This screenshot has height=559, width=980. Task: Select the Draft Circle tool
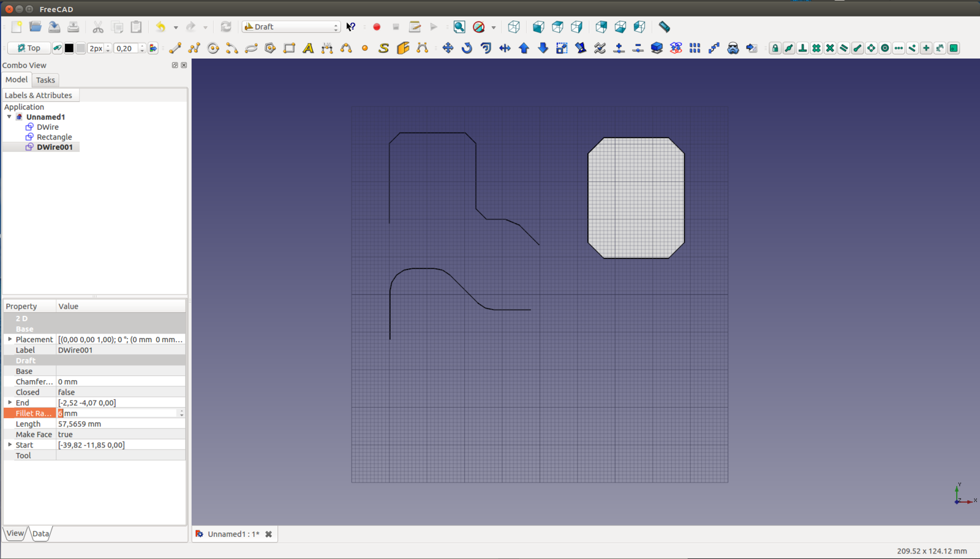click(x=213, y=48)
